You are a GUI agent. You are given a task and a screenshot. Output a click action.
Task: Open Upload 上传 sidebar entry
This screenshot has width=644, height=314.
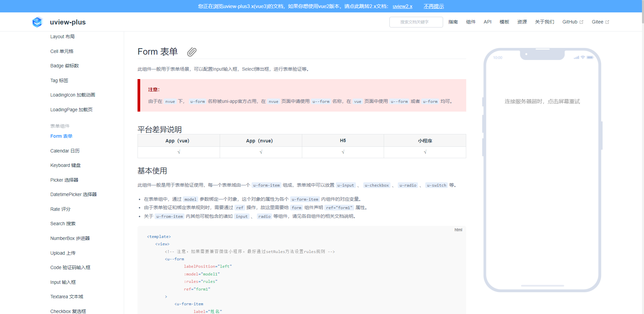(63, 253)
